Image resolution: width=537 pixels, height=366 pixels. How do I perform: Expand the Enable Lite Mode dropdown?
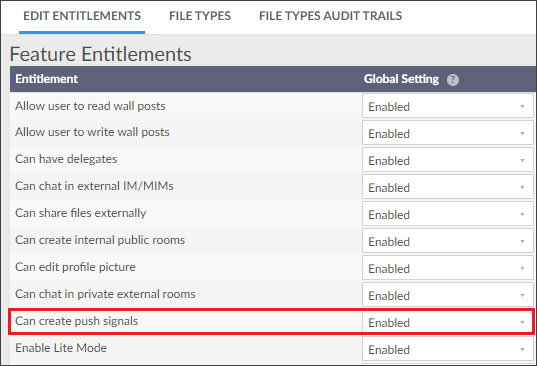click(x=448, y=350)
